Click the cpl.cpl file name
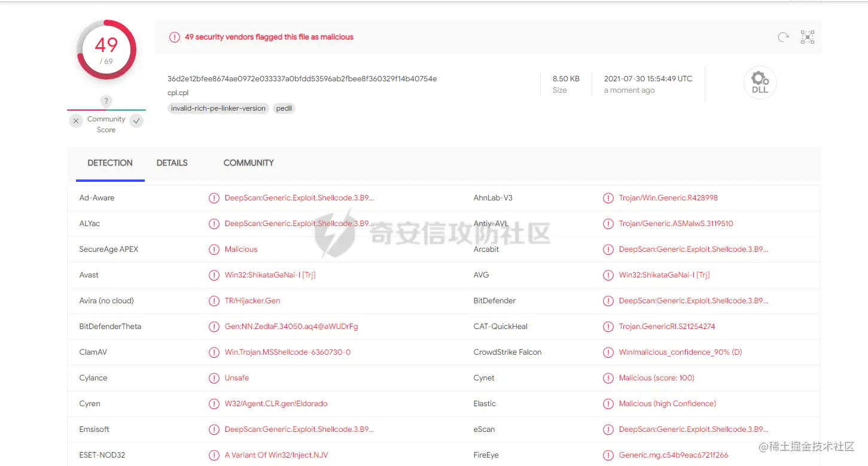 tap(178, 93)
